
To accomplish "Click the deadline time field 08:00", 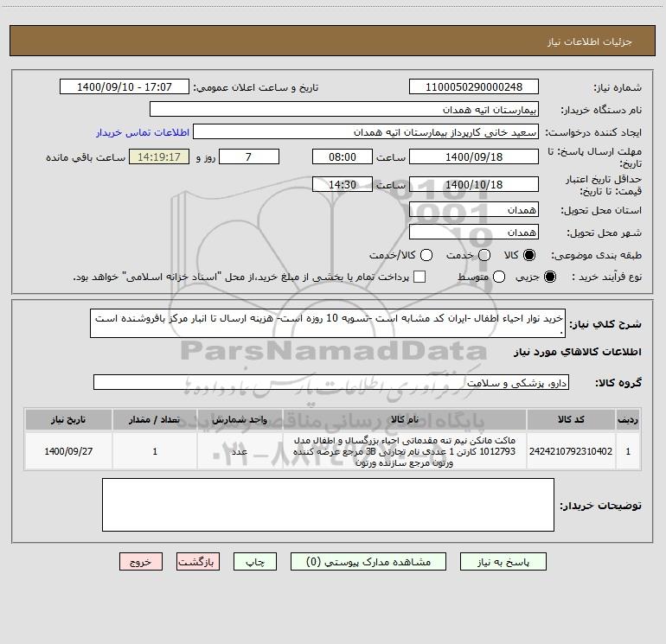I will 343,156.
